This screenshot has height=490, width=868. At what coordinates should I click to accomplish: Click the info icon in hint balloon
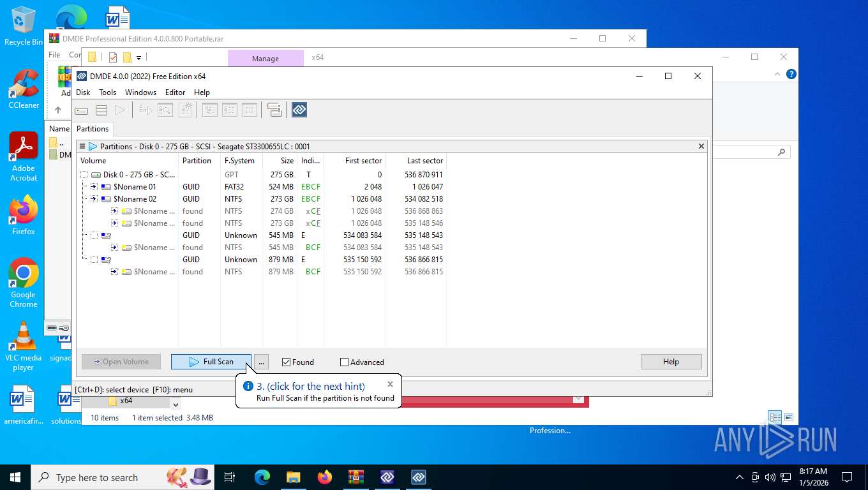pos(248,386)
